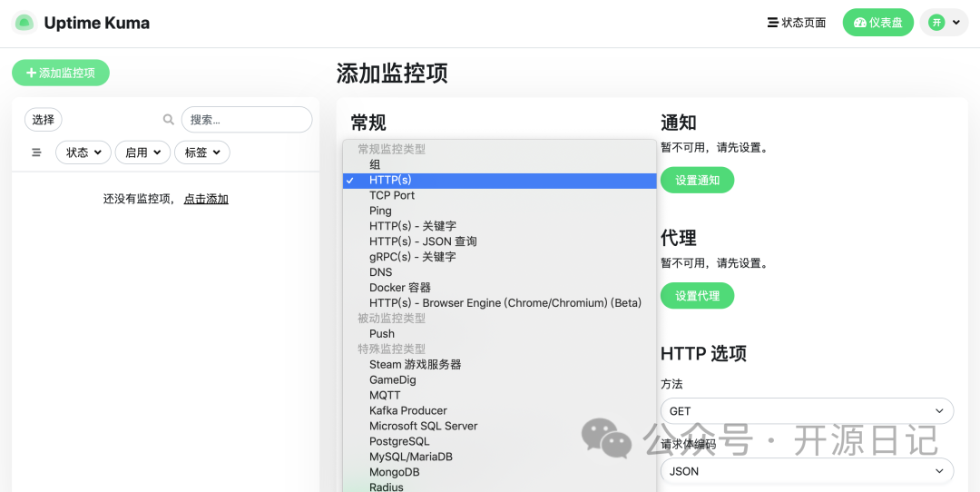Choose Push passive monitor type
Image resolution: width=980 pixels, height=492 pixels.
pos(500,334)
